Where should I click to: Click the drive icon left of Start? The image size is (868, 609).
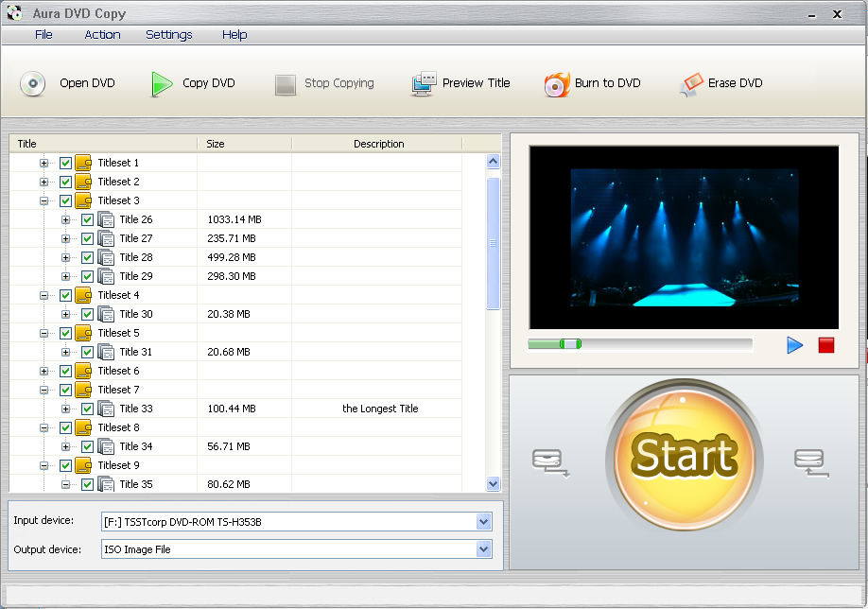coord(550,461)
